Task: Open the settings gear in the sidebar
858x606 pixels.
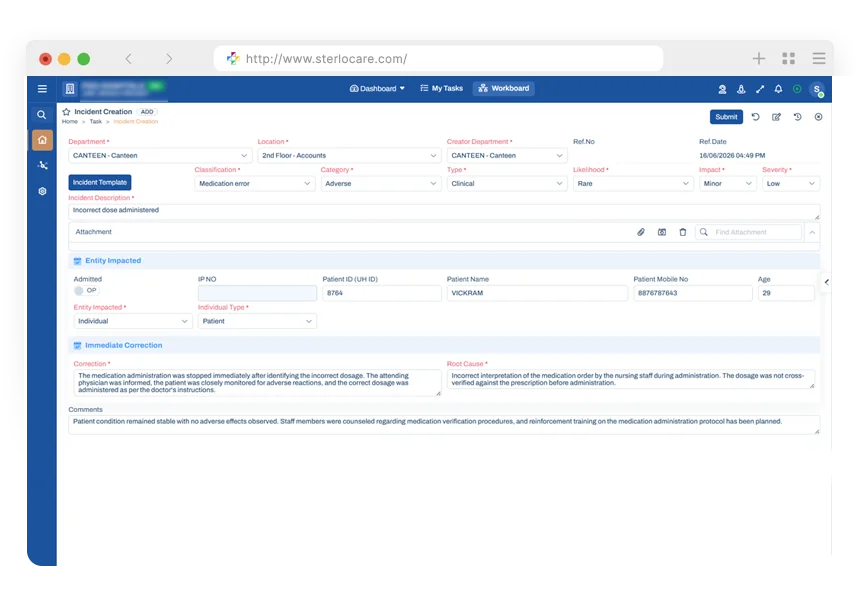Action: tap(42, 191)
